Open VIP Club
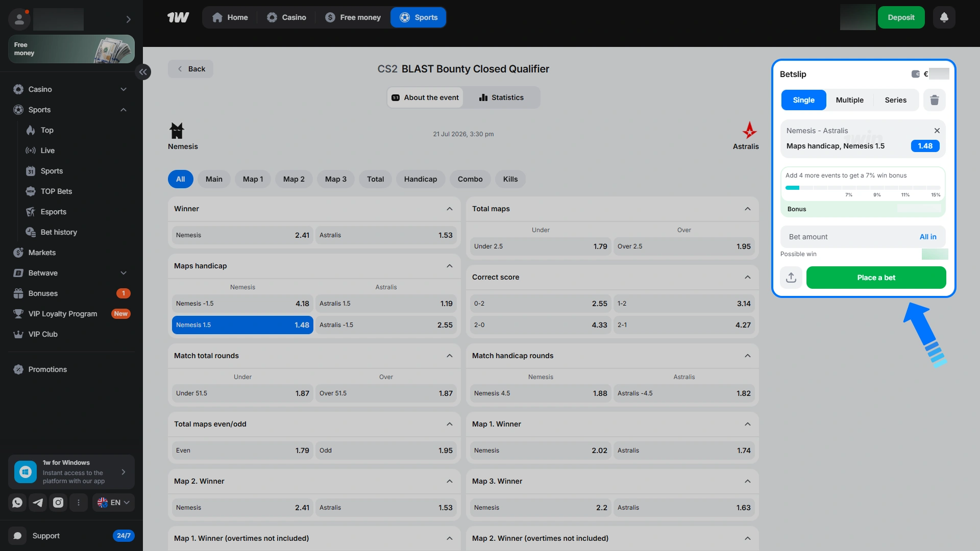980x551 pixels. [x=43, y=334]
